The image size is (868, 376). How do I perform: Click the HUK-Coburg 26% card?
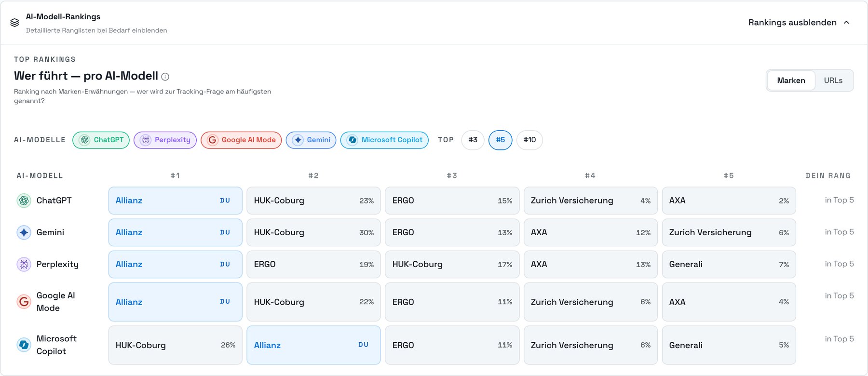click(x=176, y=345)
